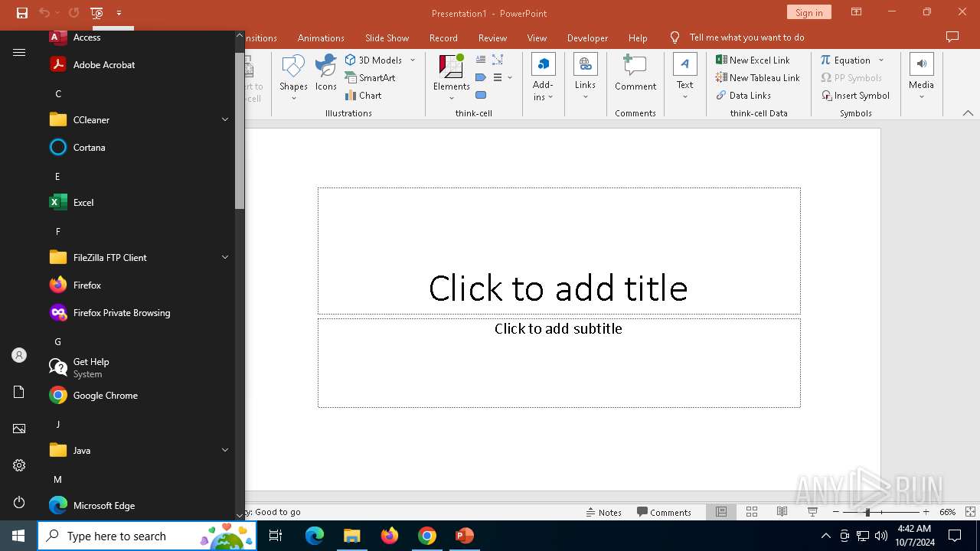Switch to the Animations tab
980x551 pixels.
[x=321, y=37]
